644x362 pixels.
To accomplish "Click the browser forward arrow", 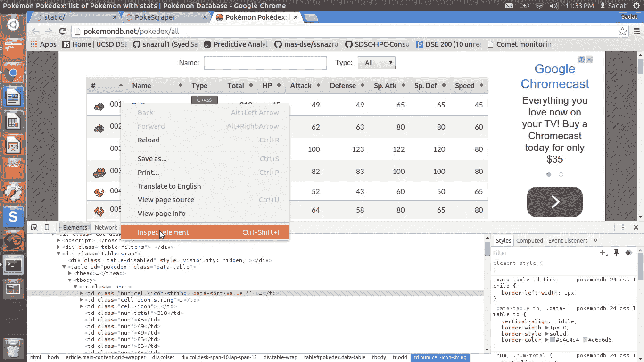I will coord(49,31).
